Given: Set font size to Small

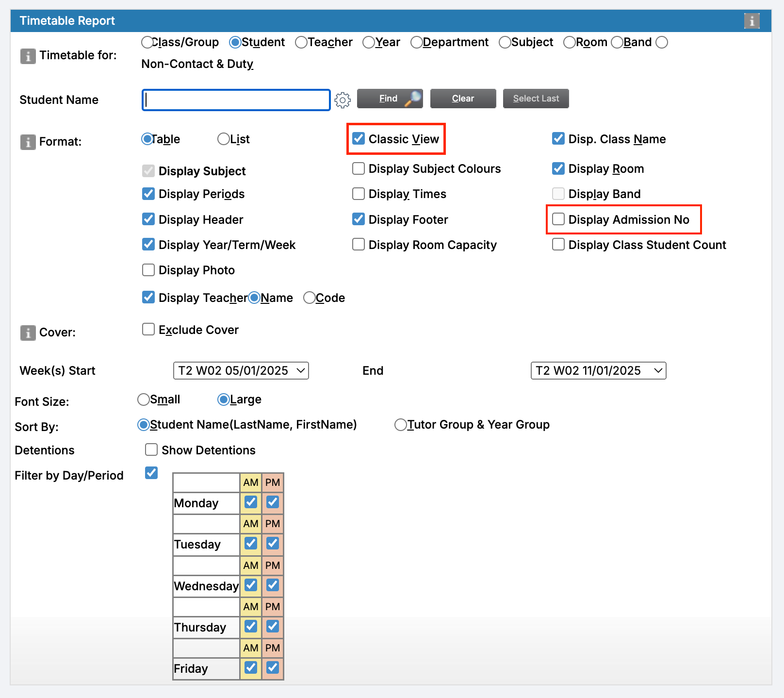Looking at the screenshot, I should pyautogui.click(x=143, y=399).
